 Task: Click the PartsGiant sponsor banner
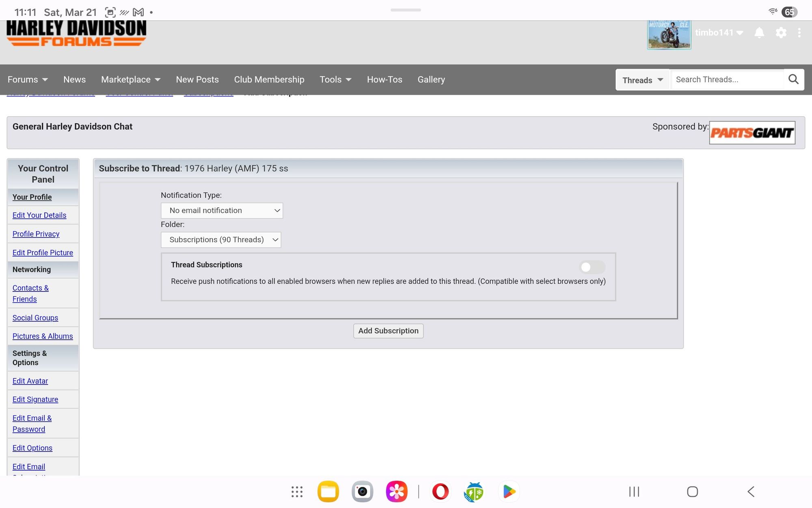pyautogui.click(x=752, y=133)
